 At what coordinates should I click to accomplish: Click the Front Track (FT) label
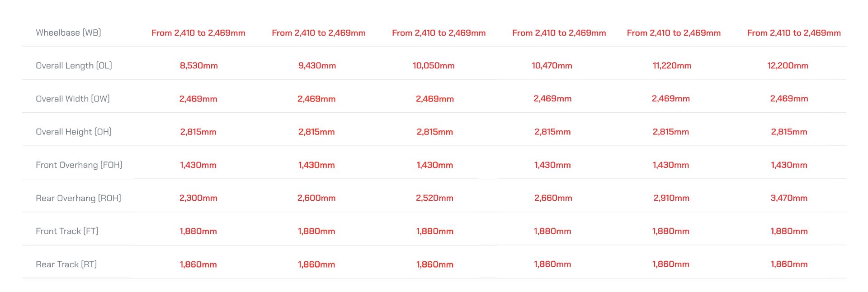tap(67, 231)
